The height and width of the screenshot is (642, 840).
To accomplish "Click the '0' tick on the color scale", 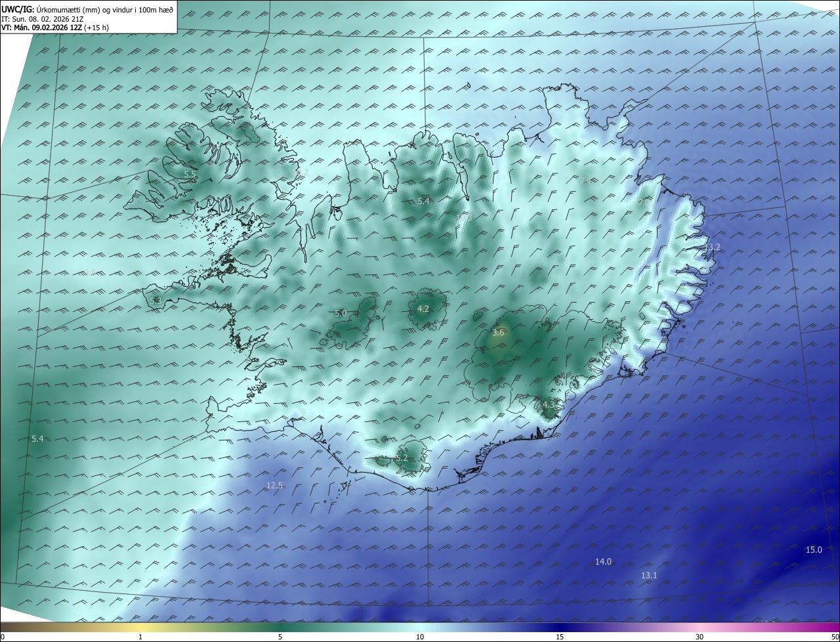I will coord(3,637).
